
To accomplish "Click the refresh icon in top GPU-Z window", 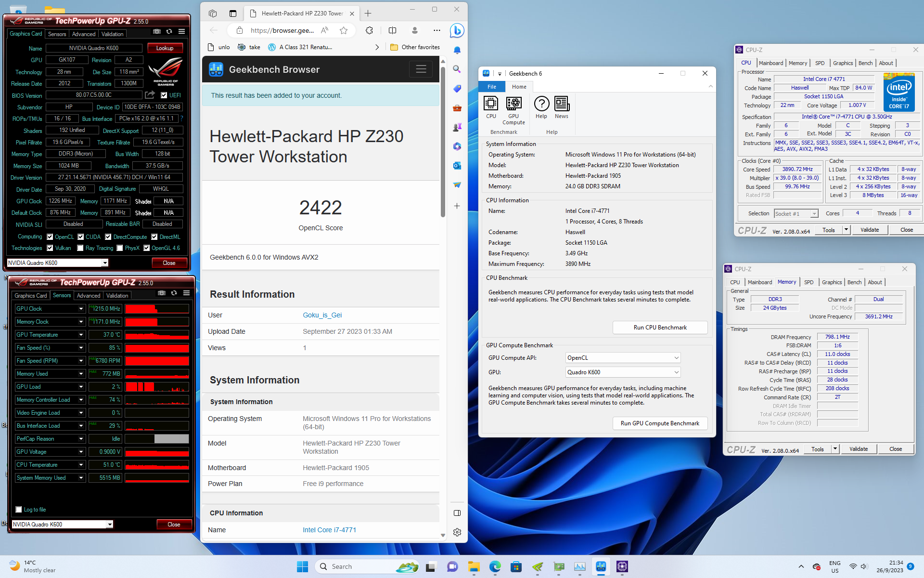I will coord(169,32).
